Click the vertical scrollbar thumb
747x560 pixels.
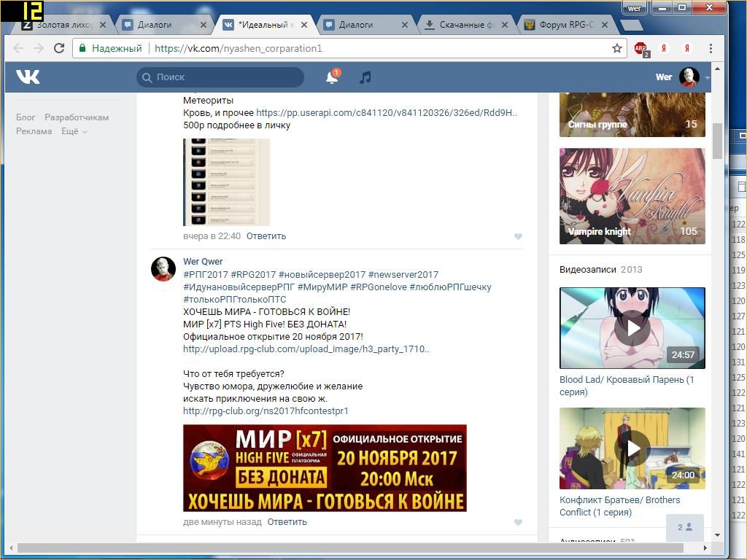718,141
